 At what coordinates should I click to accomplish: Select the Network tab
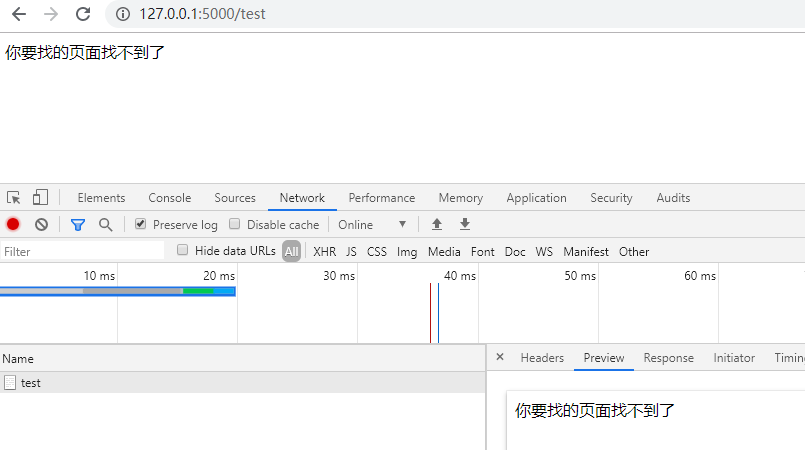(302, 198)
